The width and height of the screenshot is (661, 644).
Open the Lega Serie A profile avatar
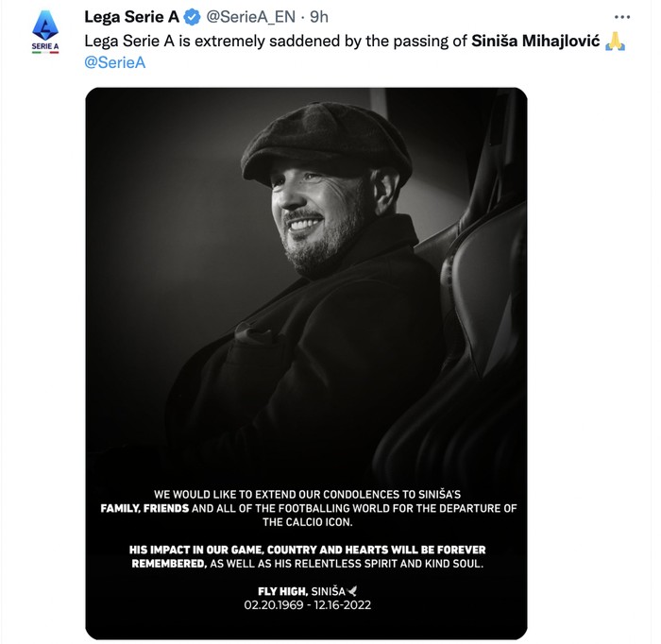44,31
